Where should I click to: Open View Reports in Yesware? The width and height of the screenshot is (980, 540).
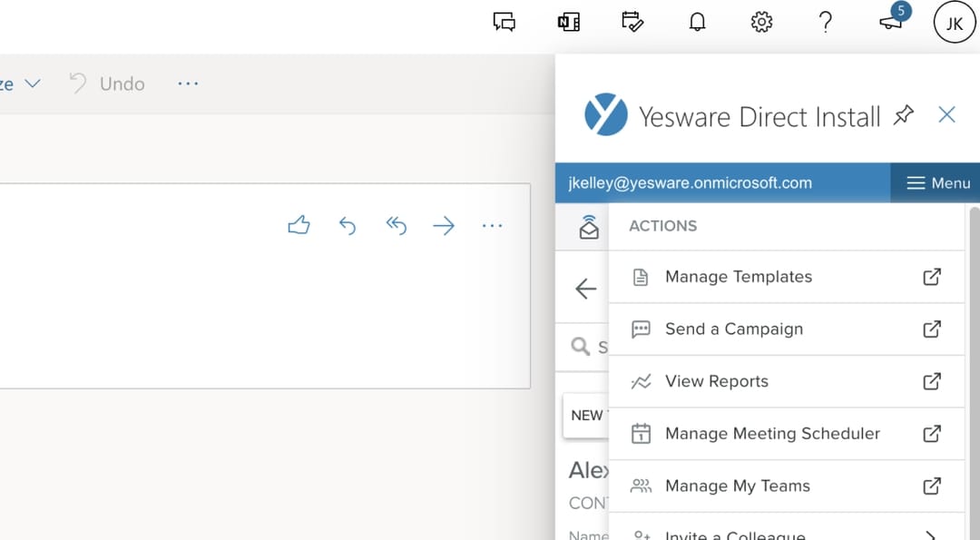pyautogui.click(x=716, y=381)
